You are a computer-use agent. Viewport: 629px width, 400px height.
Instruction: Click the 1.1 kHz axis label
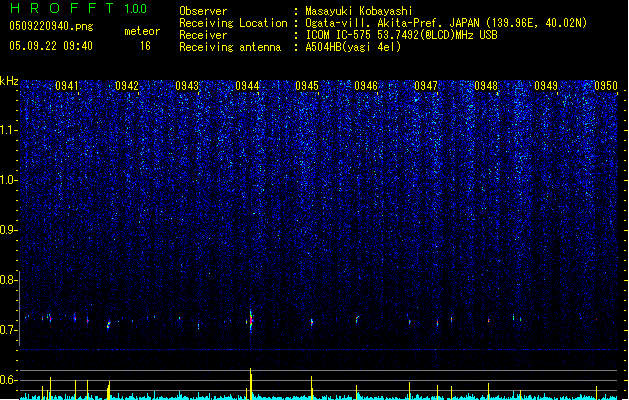[x=9, y=130]
